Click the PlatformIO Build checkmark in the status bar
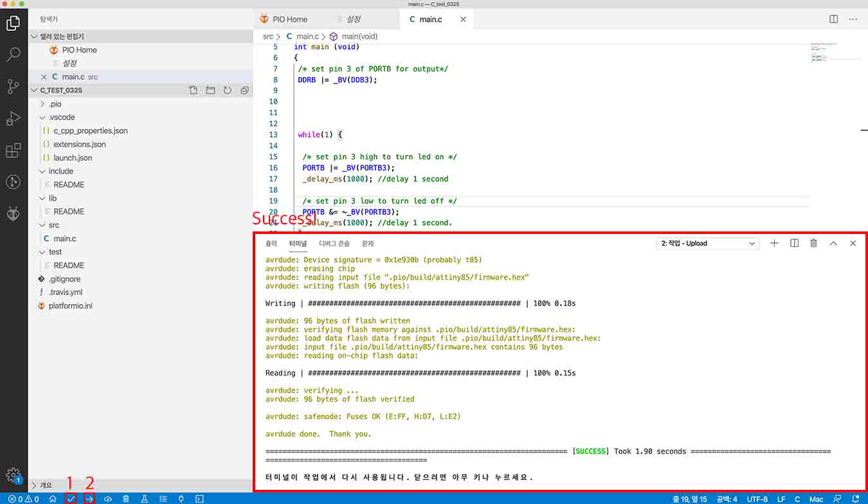The height and width of the screenshot is (504, 868). pos(71,499)
